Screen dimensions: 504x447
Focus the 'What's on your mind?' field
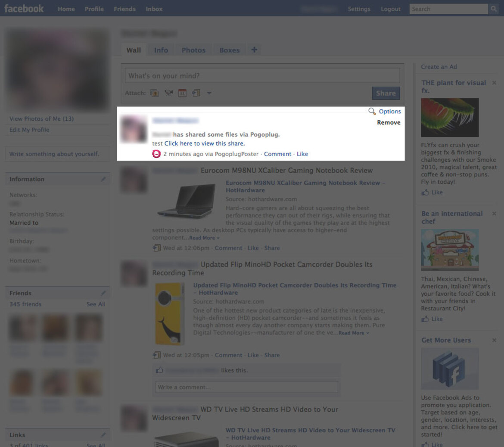(x=262, y=76)
